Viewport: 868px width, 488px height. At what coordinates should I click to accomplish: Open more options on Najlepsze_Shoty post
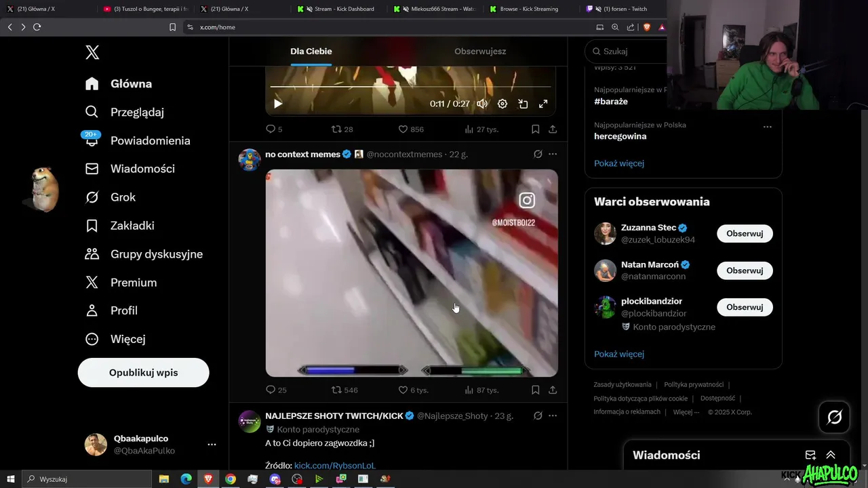[x=553, y=415]
